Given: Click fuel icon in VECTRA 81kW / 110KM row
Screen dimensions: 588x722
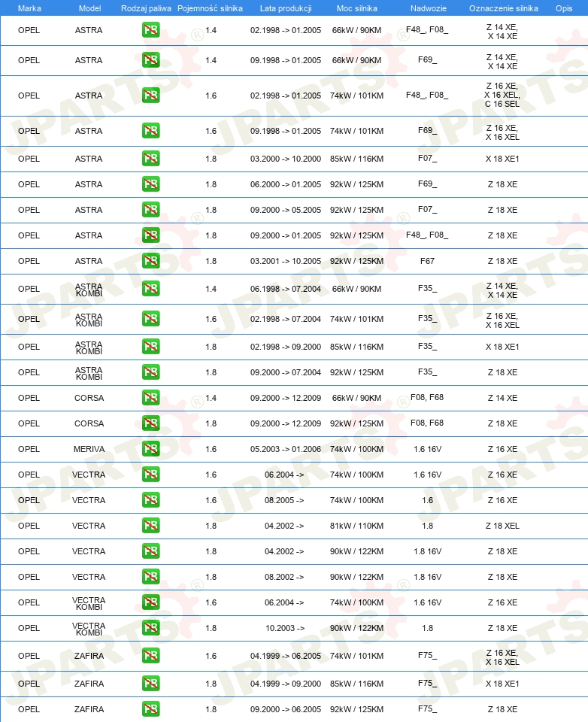Looking at the screenshot, I should pos(151,526).
